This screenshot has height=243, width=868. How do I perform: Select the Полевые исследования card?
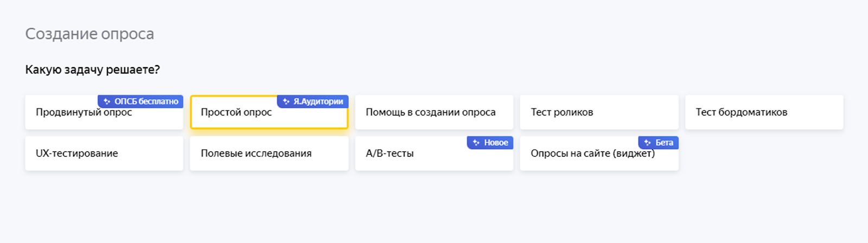click(x=269, y=154)
